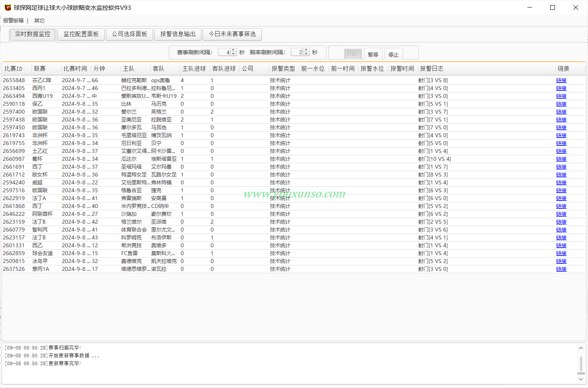
Task: Sort by the 前一水位 column header
Action: pos(313,69)
